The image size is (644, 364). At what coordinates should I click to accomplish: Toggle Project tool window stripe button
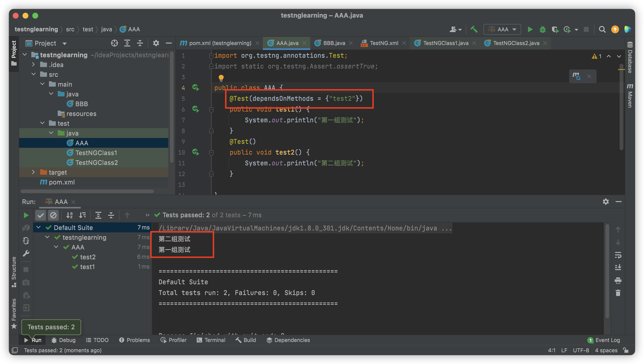coord(14,53)
